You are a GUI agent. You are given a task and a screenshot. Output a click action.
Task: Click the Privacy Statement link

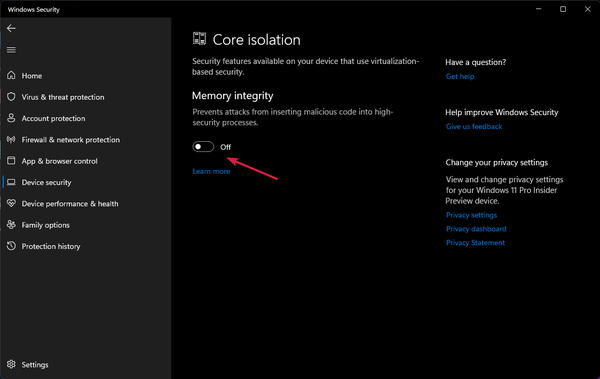[475, 243]
